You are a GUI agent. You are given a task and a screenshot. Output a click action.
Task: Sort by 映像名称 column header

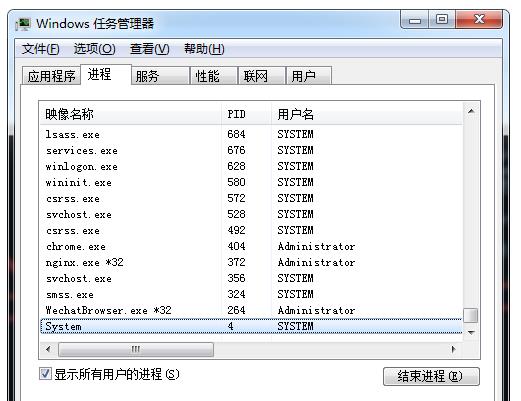(130, 114)
